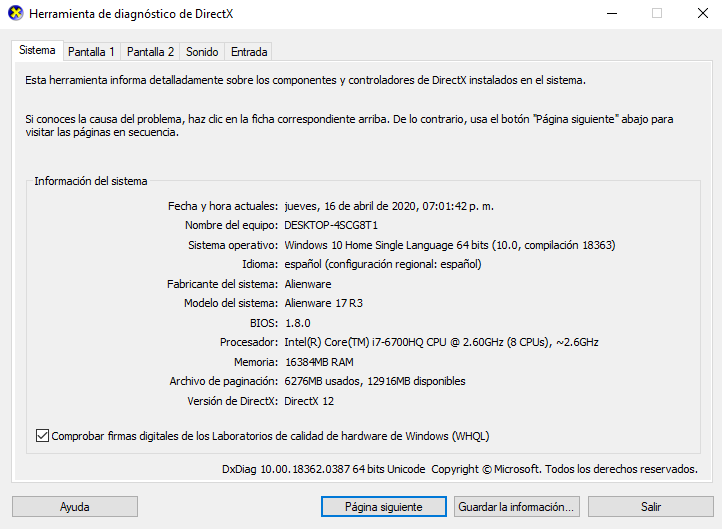Screen dimensions: 722x529
Task: Click the 'BIOS:' label
Action: [x=264, y=323]
